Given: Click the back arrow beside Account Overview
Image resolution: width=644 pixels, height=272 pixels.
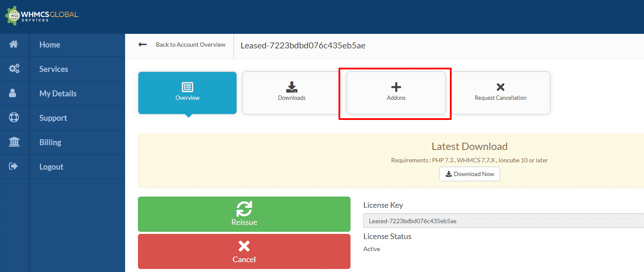Looking at the screenshot, I should point(143,45).
